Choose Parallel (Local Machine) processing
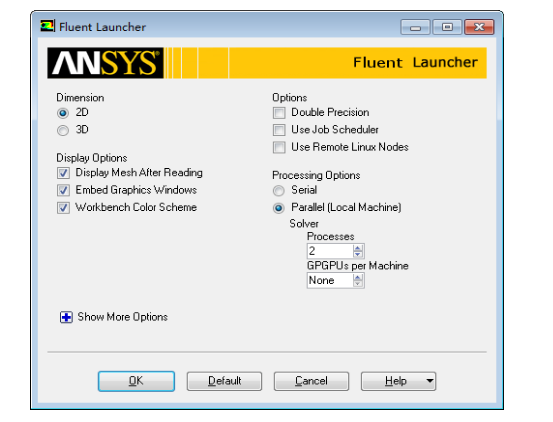 [279, 208]
